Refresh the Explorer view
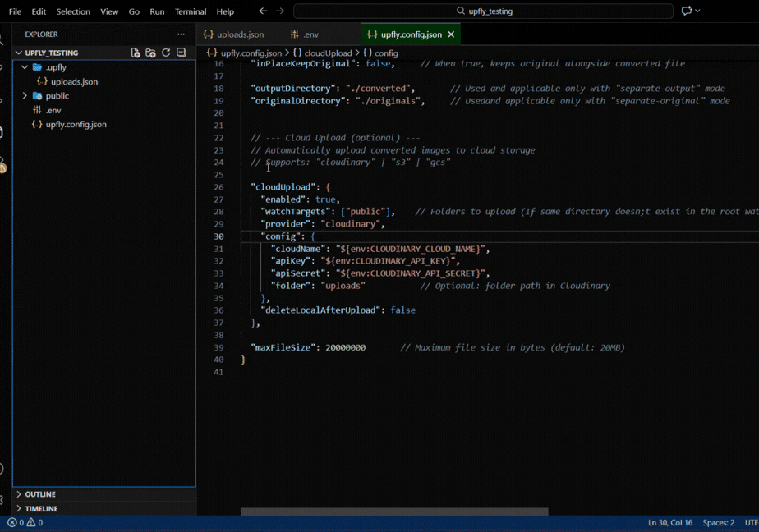This screenshot has width=759, height=532. click(x=166, y=52)
